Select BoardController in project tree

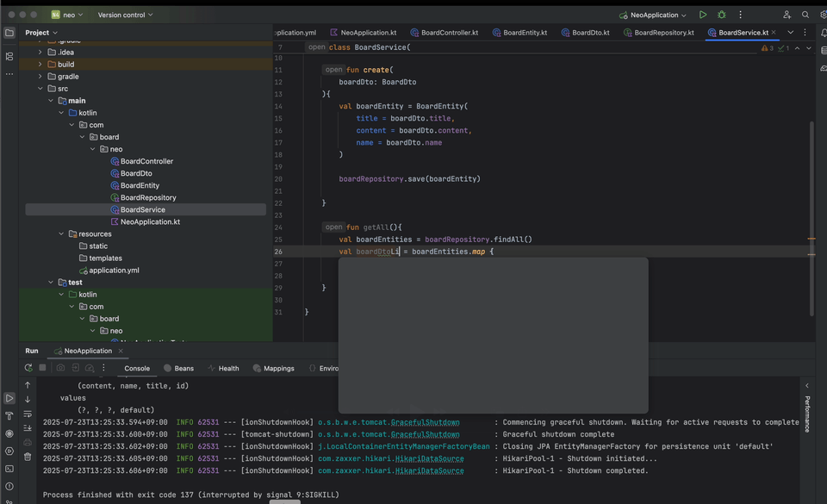pos(146,161)
